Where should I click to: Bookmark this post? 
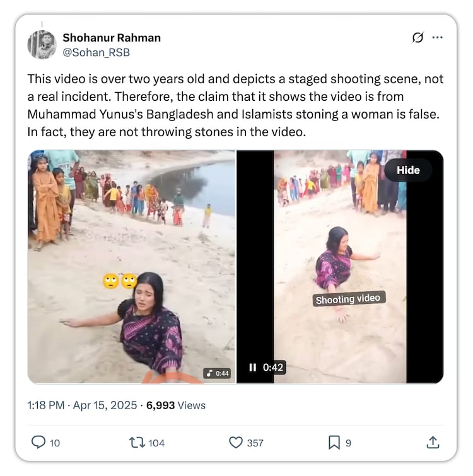(x=334, y=443)
